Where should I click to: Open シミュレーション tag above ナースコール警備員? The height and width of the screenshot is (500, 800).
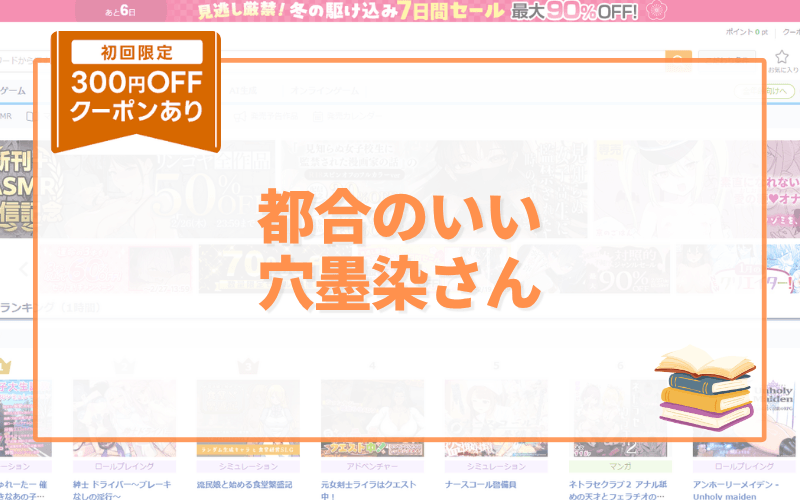pyautogui.click(x=496, y=466)
